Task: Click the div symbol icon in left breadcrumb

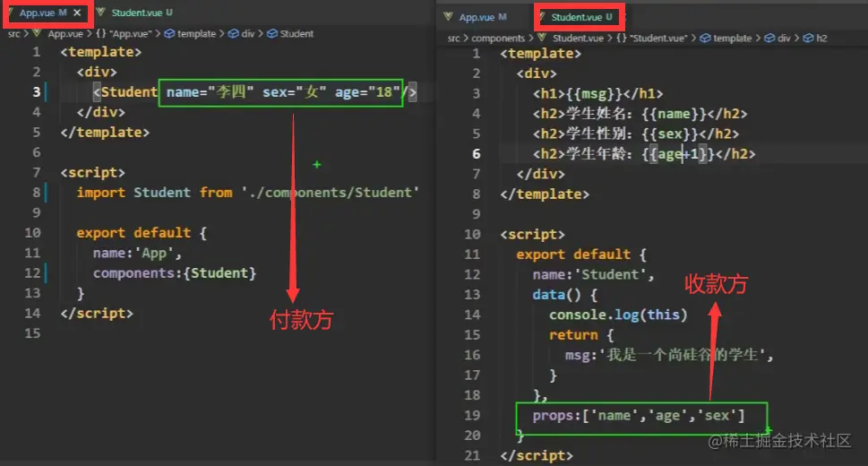Action: (234, 34)
